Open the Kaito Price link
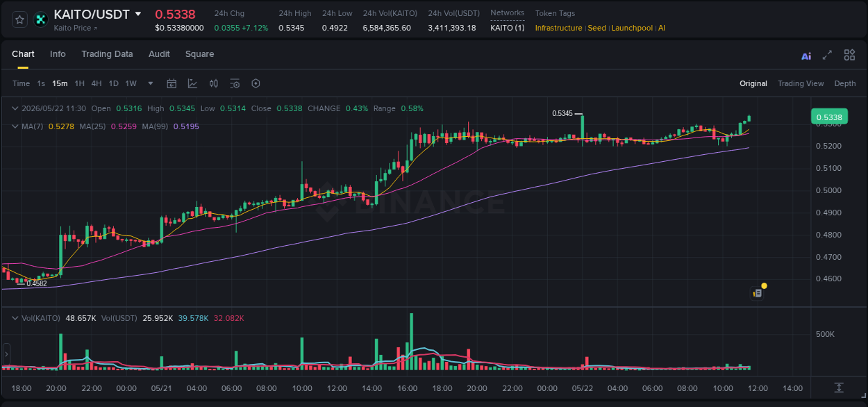This screenshot has height=407, width=868. click(x=76, y=28)
